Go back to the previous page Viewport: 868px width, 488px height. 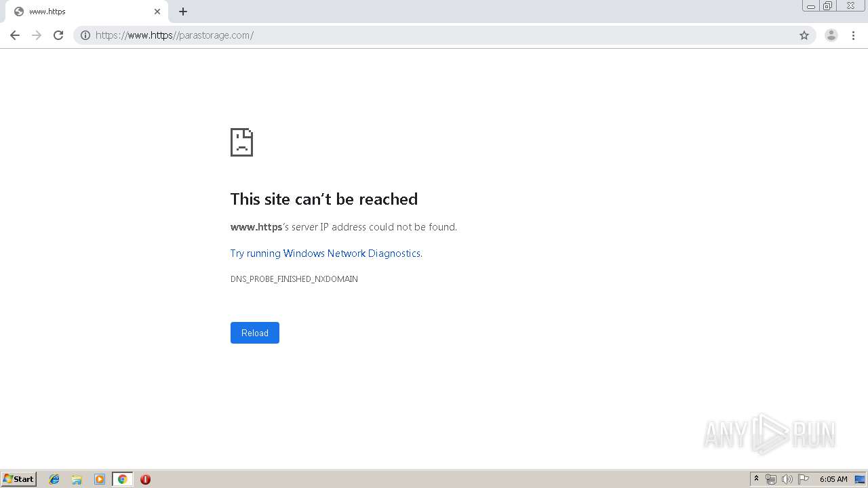(15, 35)
